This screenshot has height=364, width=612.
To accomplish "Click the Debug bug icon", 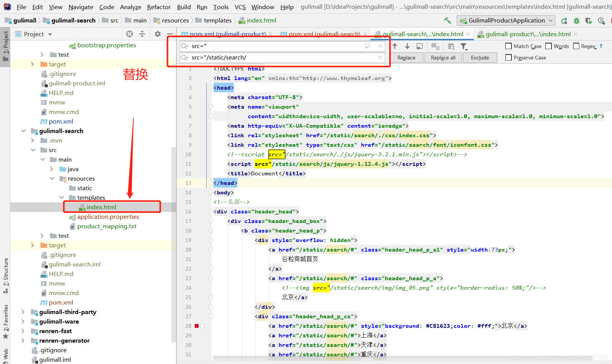I will point(577,21).
